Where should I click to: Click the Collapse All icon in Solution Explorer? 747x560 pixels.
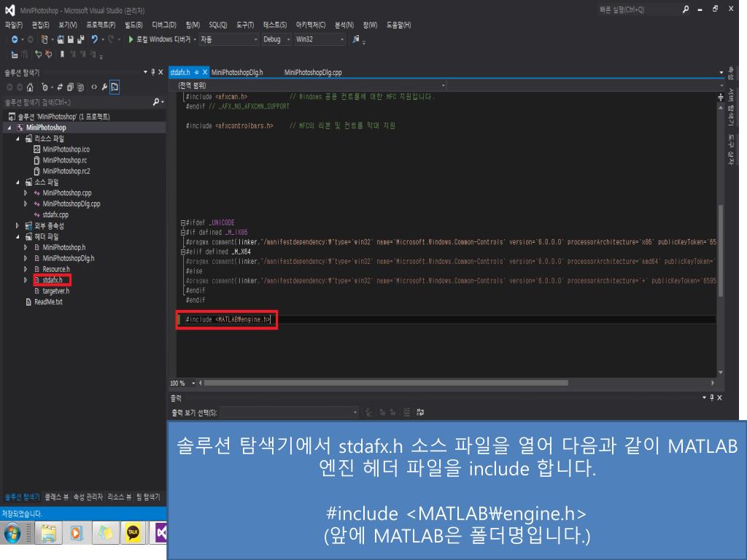(x=70, y=87)
